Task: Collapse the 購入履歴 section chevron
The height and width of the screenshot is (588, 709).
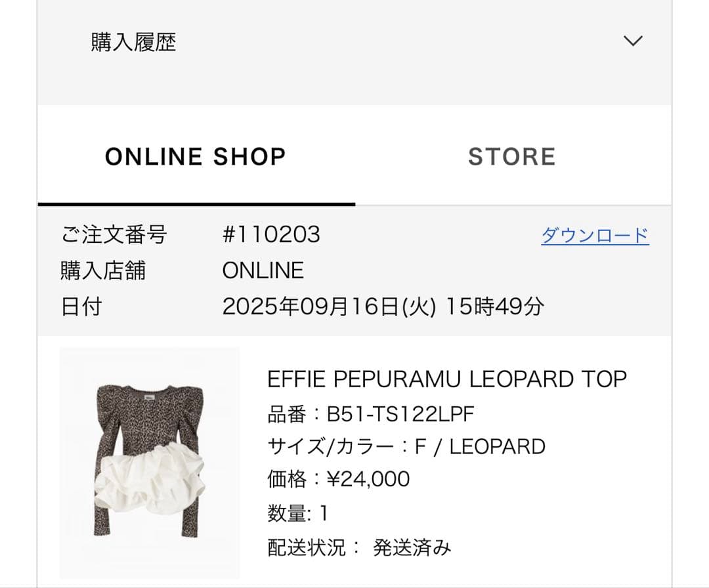Action: pyautogui.click(x=632, y=41)
